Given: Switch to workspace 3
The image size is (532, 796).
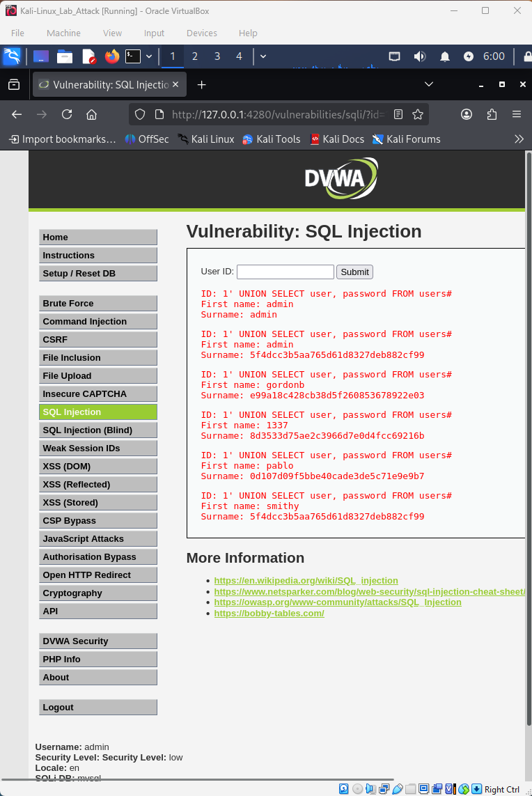Looking at the screenshot, I should [x=217, y=56].
